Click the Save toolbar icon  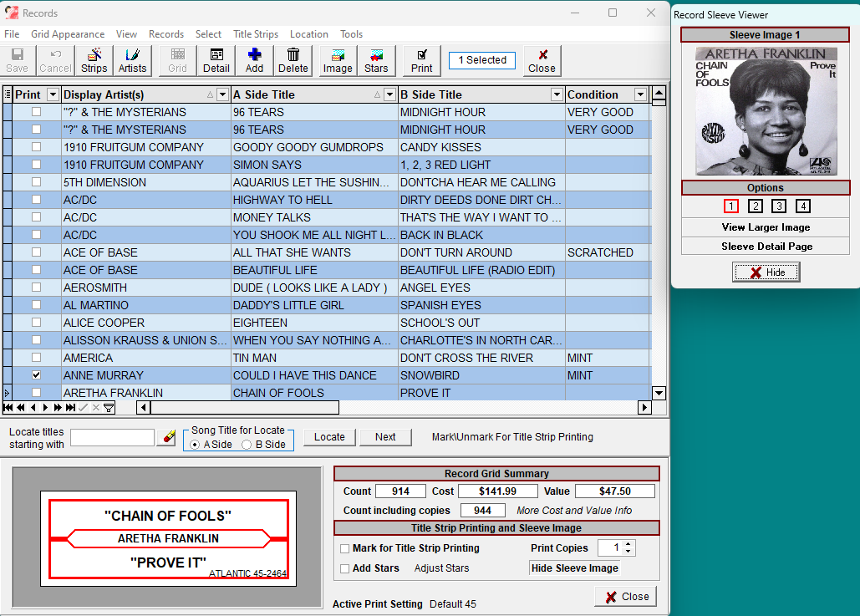click(x=17, y=60)
